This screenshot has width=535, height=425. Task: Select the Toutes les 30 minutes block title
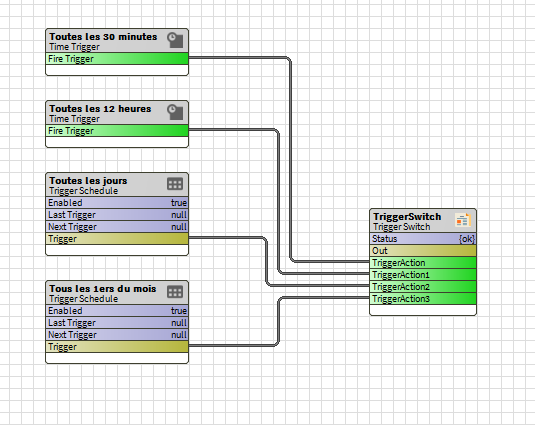click(x=103, y=36)
